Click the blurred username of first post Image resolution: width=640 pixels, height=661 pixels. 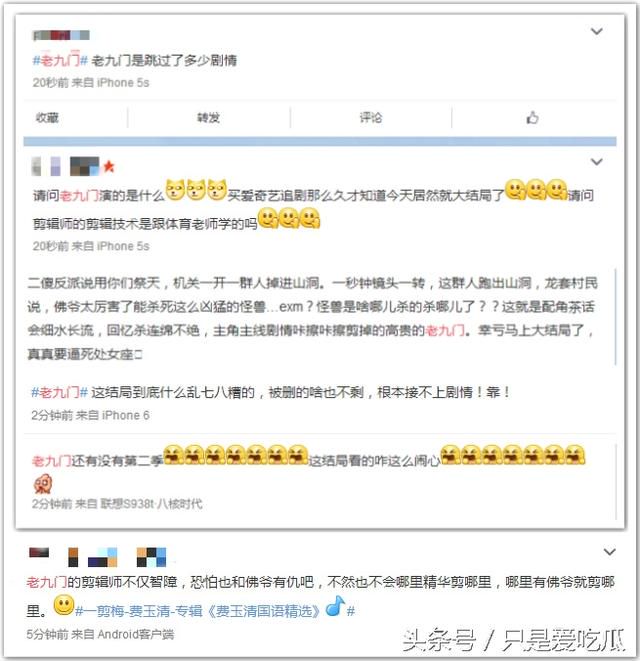tap(62, 35)
